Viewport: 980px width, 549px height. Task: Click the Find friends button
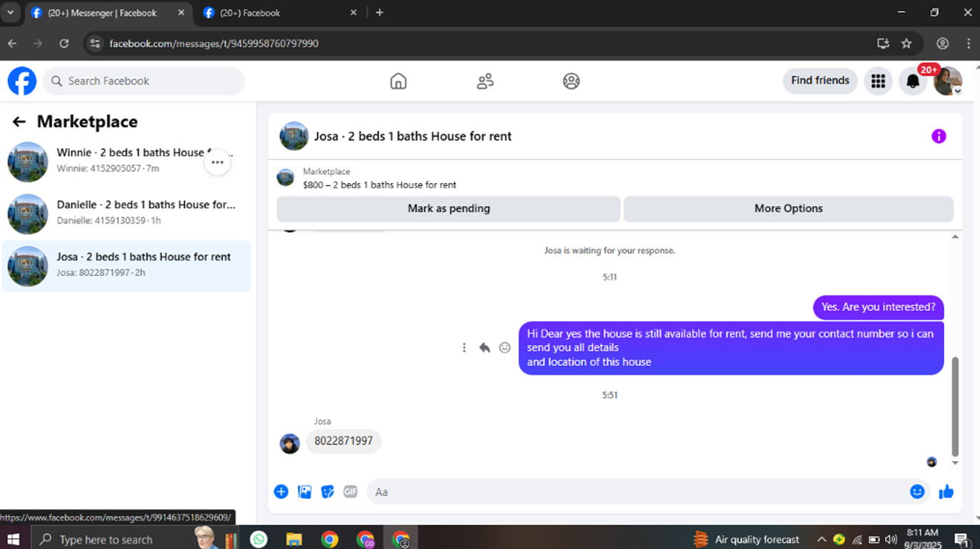tap(820, 81)
